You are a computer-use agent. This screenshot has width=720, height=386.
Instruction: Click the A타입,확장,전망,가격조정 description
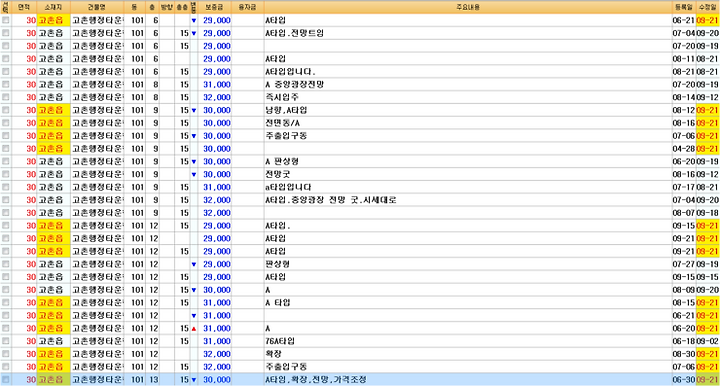(x=316, y=380)
